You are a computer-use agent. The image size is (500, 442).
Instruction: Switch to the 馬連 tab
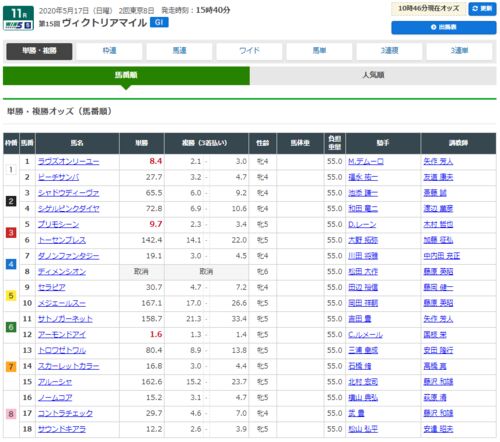pos(179,51)
